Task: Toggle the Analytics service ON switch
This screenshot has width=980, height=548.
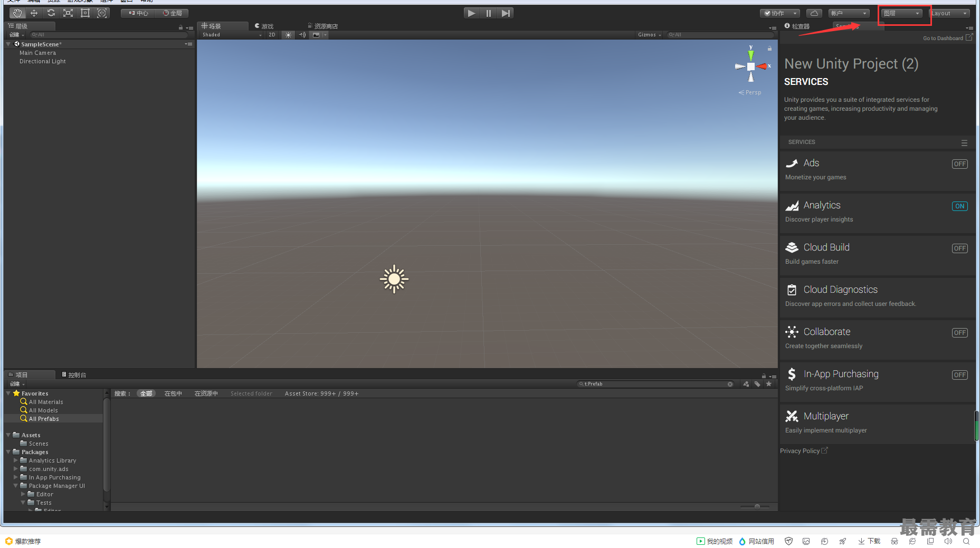Action: point(960,206)
